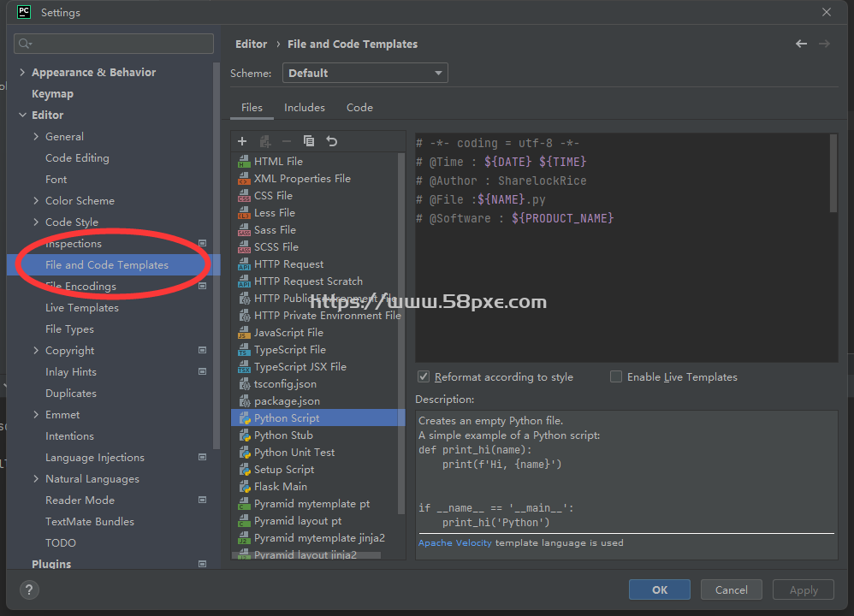Open Inlay Hints settings page

point(71,372)
